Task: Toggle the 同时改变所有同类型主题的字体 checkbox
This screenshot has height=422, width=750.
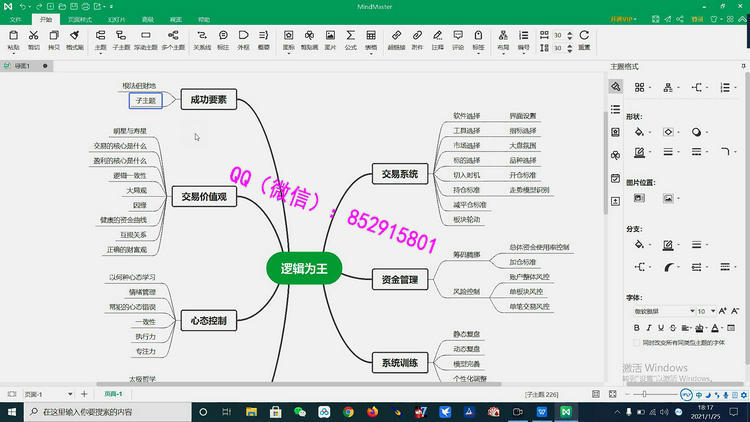Action: click(x=637, y=342)
